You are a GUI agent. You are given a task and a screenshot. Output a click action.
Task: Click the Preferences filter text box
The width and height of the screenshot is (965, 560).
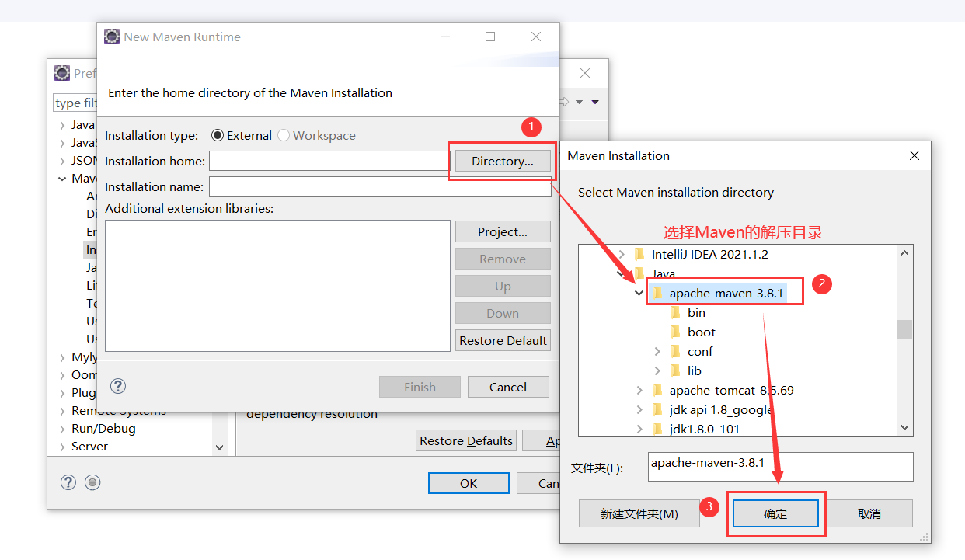tap(75, 103)
